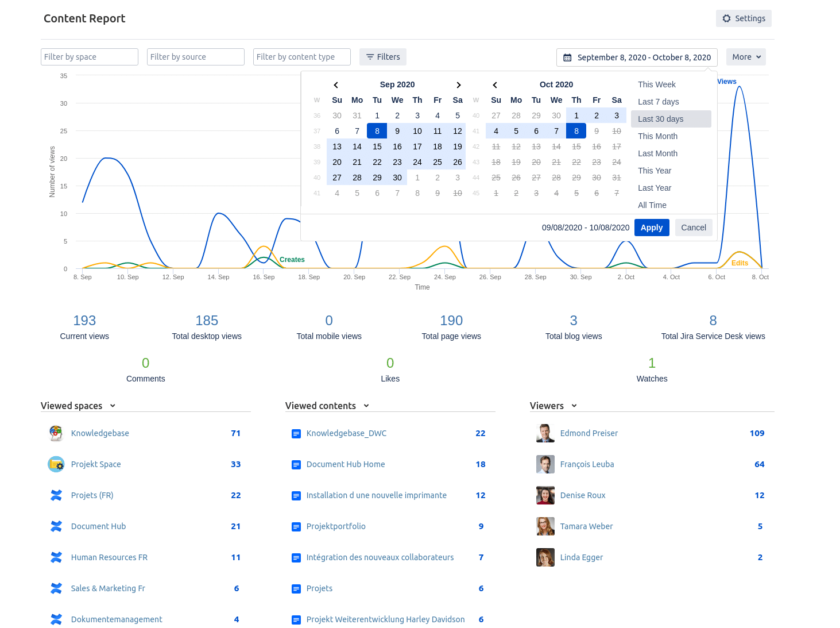
Task: Open Edmond Preiser's viewer profile
Action: [589, 433]
